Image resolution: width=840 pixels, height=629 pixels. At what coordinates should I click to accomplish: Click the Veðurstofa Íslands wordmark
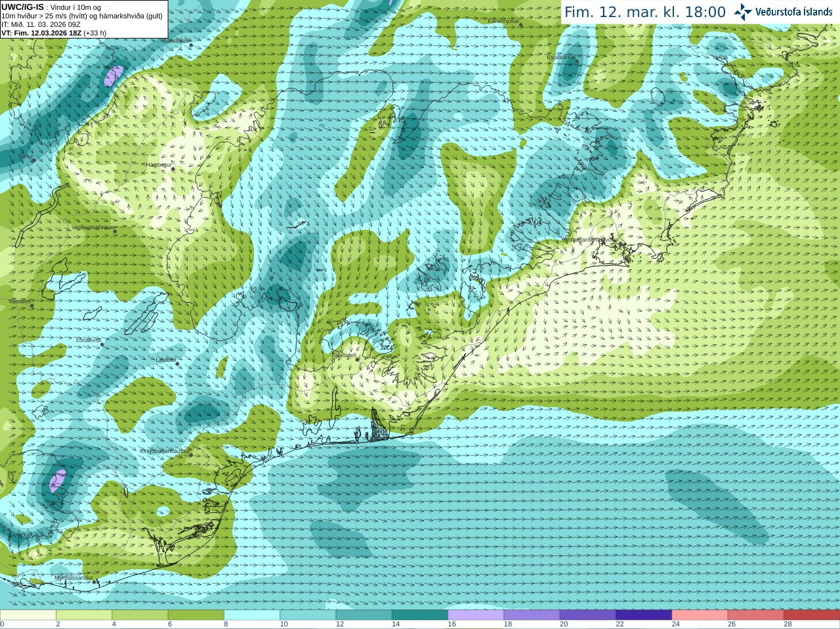coord(794,12)
